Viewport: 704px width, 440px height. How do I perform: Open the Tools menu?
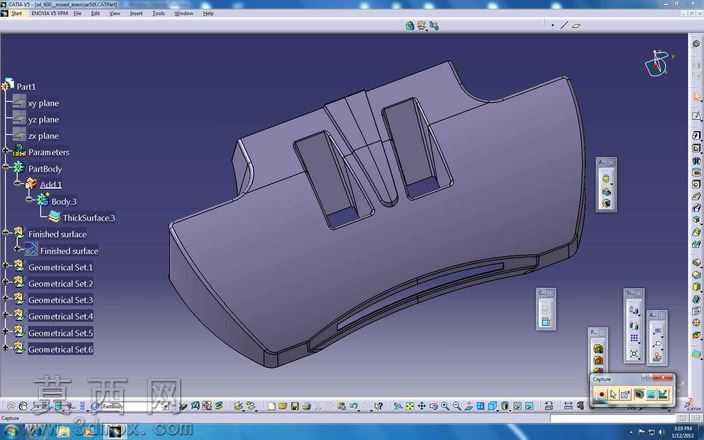[158, 13]
